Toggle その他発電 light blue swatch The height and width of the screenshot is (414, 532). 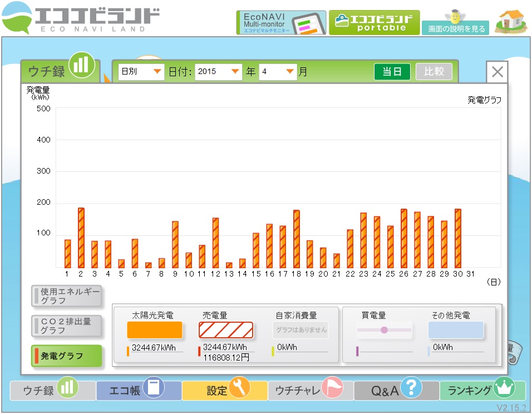tap(456, 330)
